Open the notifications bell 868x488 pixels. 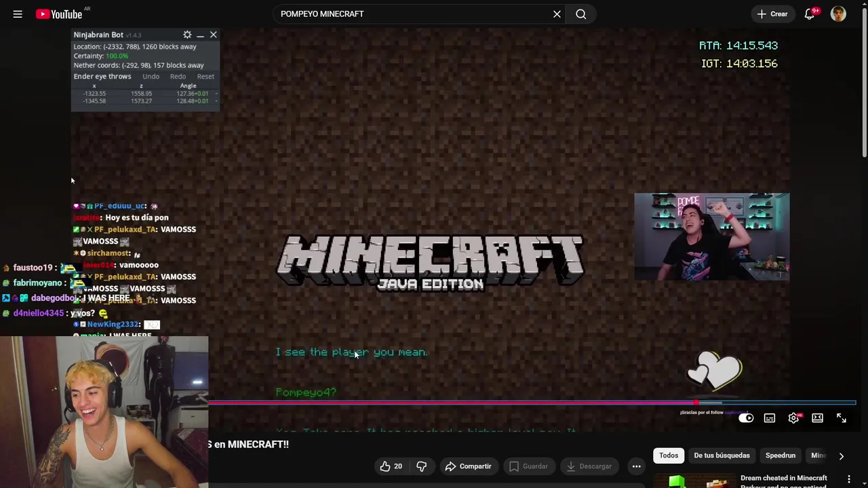click(x=810, y=14)
